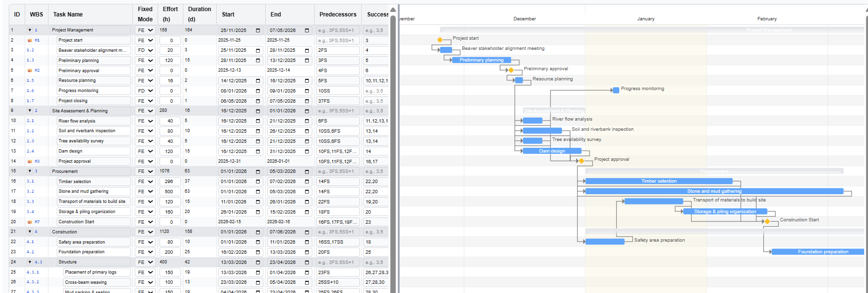Click WBS link 2.3 for Tree availability survey
Screen dimensions: 868x293
[30, 141]
